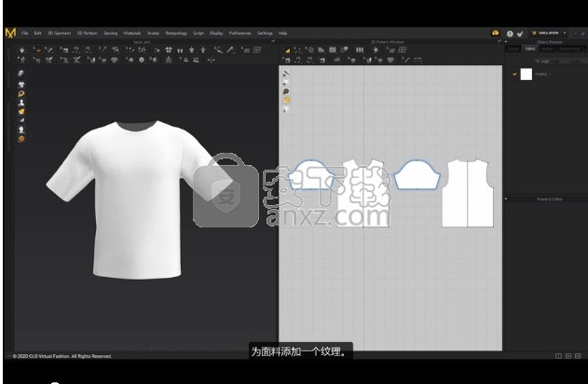The width and height of the screenshot is (588, 384).
Task: Select the dashed line icon in 2D toolbar
Action: click(x=417, y=60)
